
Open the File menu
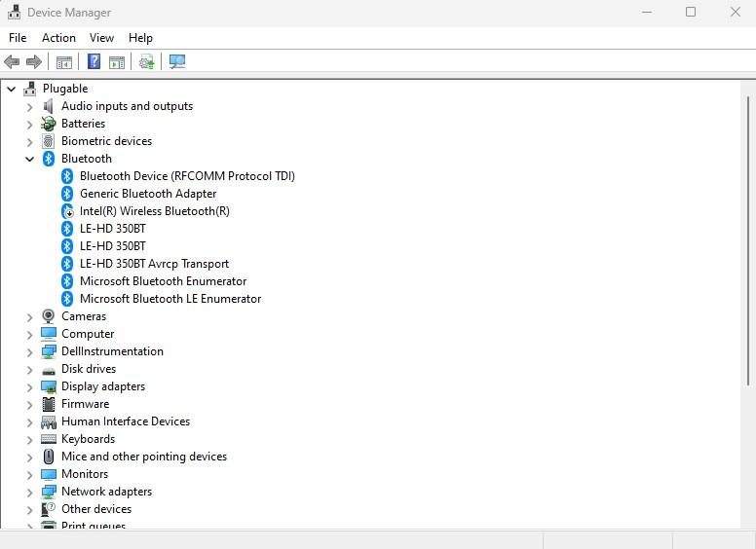pyautogui.click(x=18, y=38)
